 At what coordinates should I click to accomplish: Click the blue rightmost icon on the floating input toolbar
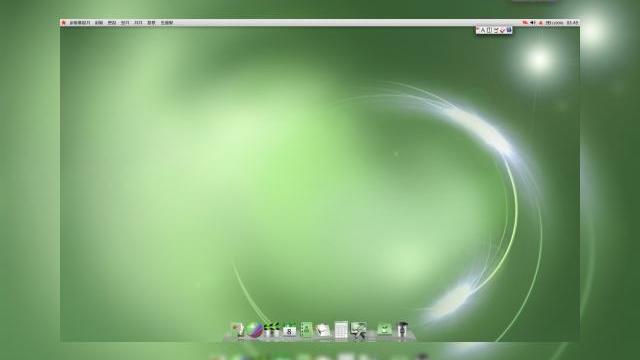pos(509,30)
